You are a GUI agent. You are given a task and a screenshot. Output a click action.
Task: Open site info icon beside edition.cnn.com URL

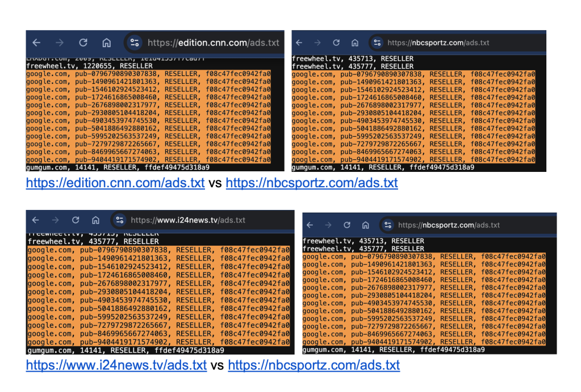[134, 43]
